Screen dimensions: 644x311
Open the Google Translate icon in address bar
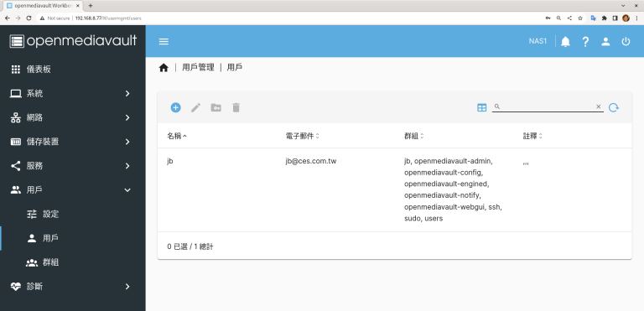click(x=593, y=18)
